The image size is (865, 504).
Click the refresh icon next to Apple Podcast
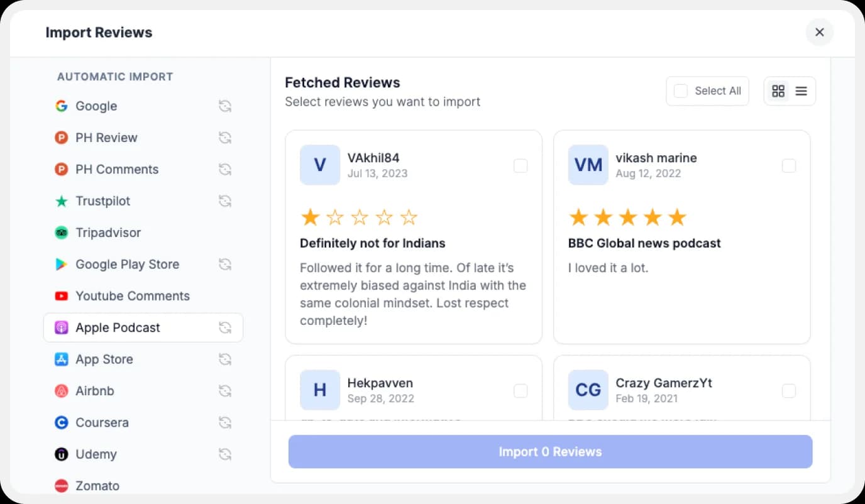coord(225,327)
